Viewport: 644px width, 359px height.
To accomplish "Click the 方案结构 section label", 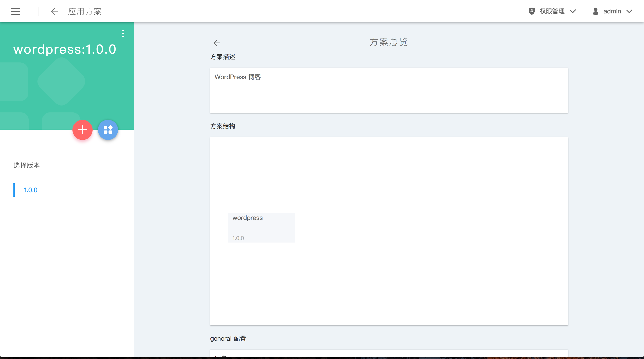I will click(x=223, y=126).
